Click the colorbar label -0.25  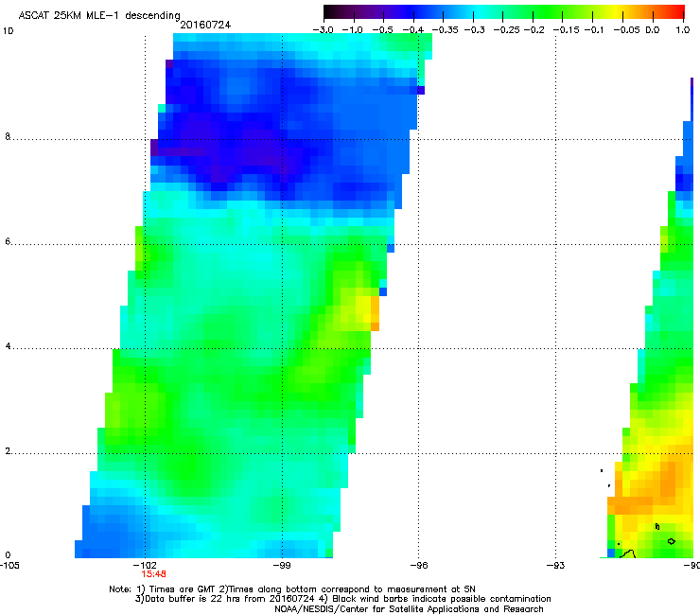click(507, 30)
